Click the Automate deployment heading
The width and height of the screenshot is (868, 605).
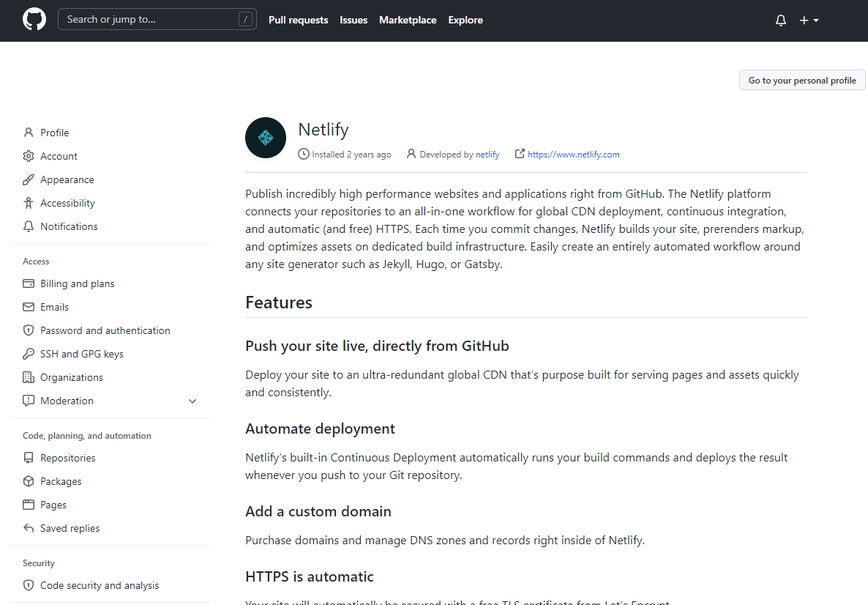click(x=320, y=428)
